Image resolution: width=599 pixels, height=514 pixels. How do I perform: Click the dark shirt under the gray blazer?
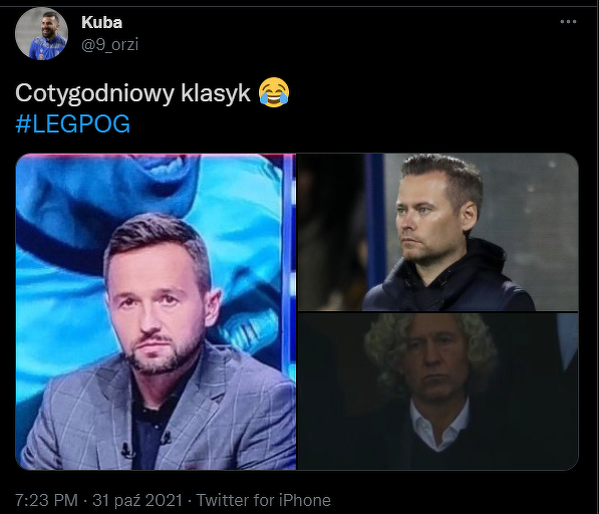tap(151, 430)
